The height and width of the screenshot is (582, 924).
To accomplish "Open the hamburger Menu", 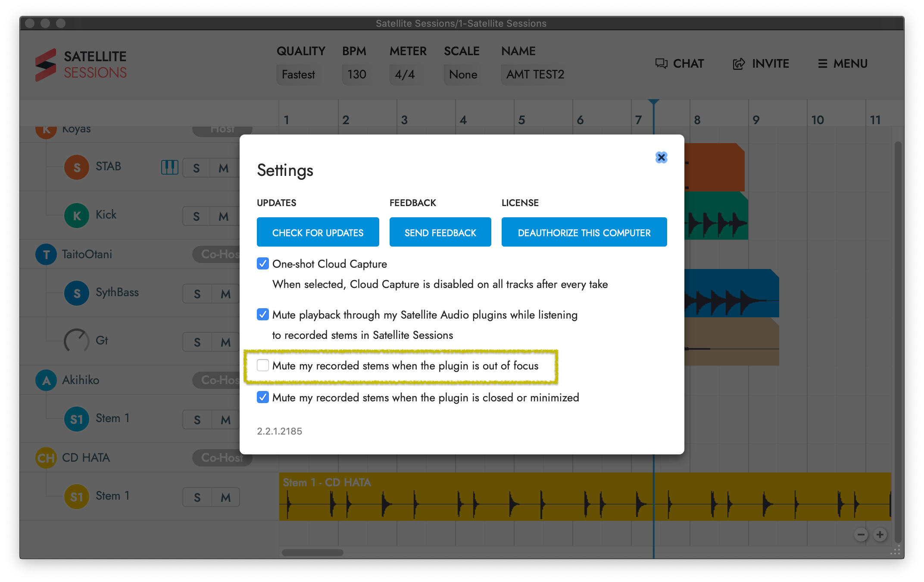I will pyautogui.click(x=843, y=64).
